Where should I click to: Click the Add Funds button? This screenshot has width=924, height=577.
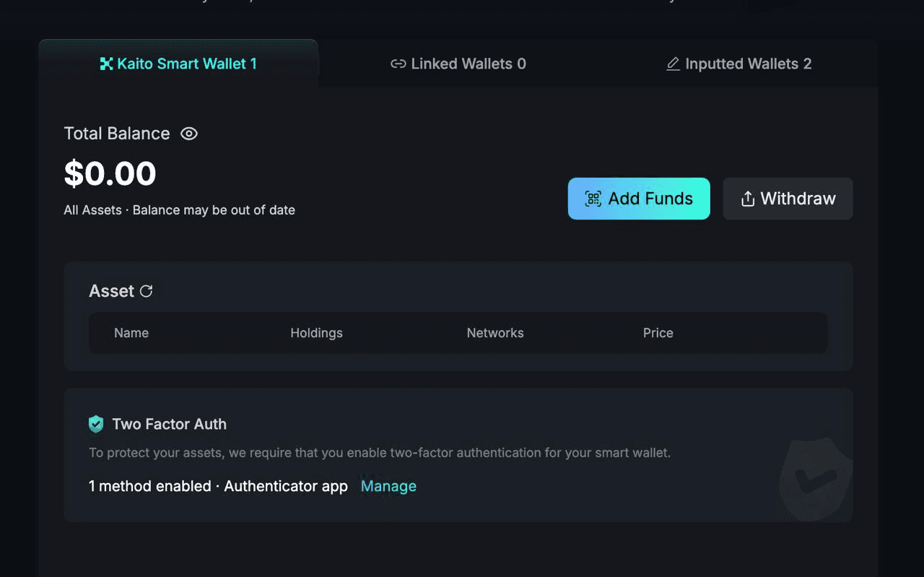tap(639, 199)
